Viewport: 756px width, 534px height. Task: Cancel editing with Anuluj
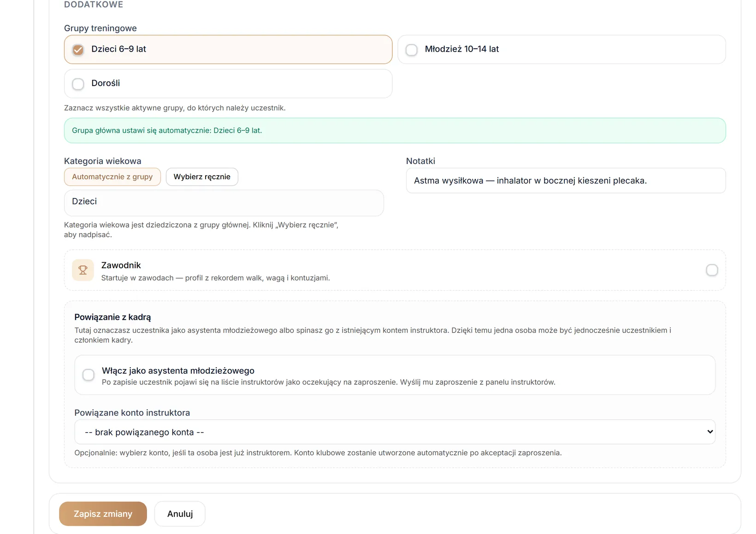(180, 514)
